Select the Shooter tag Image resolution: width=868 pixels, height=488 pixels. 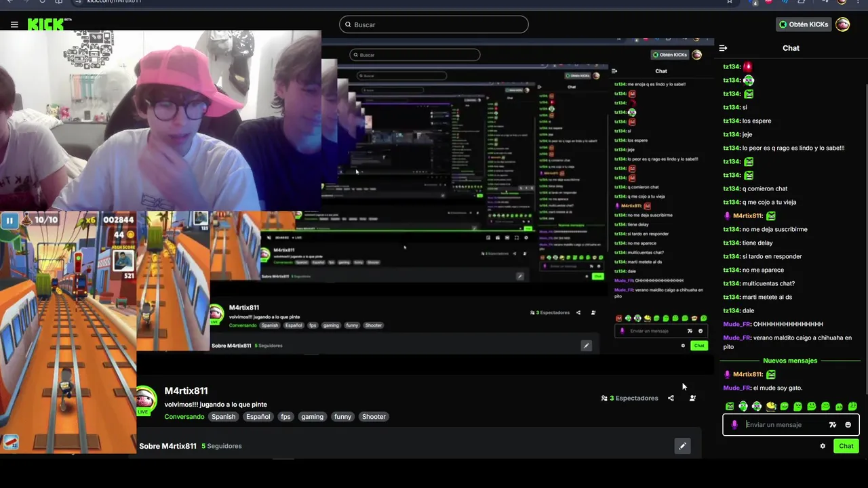(374, 417)
